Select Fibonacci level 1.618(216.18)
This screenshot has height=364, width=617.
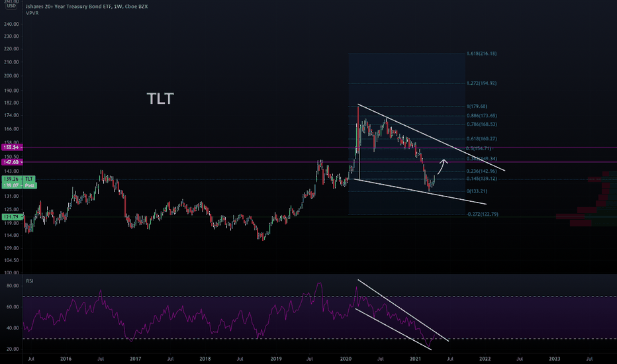[481, 54]
